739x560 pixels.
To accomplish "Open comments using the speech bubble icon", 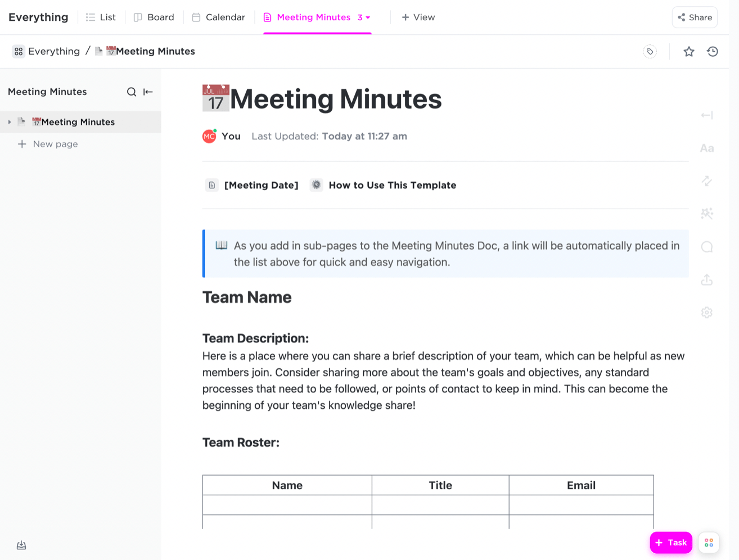I will 706,246.
